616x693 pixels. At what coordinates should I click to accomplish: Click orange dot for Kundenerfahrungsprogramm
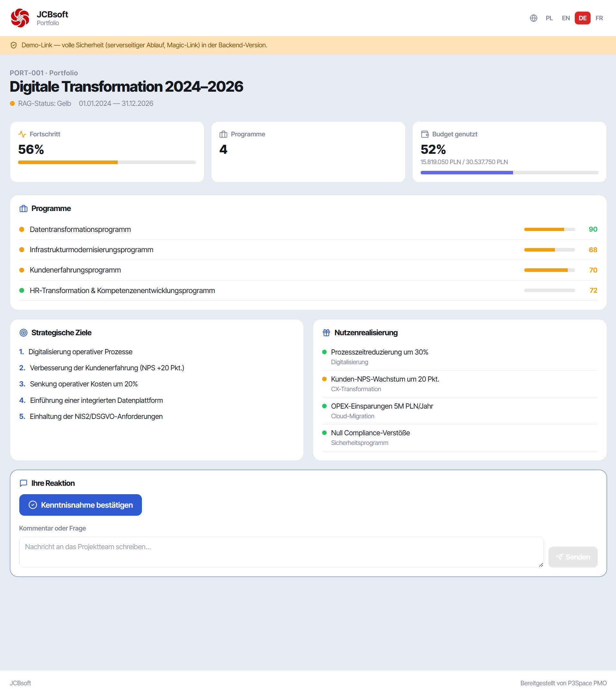pyautogui.click(x=22, y=270)
